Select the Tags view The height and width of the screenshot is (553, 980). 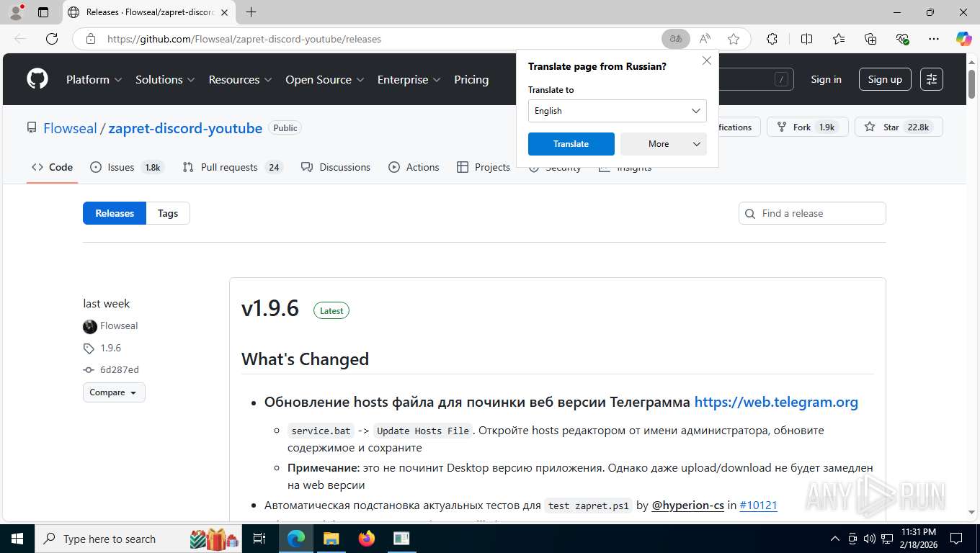point(168,213)
